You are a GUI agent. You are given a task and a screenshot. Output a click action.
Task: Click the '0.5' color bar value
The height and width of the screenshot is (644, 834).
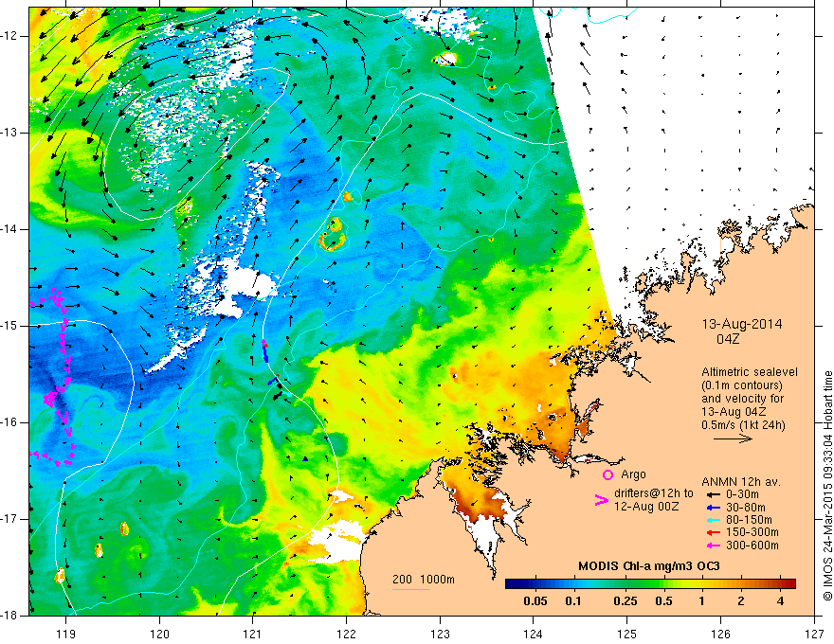click(x=663, y=601)
